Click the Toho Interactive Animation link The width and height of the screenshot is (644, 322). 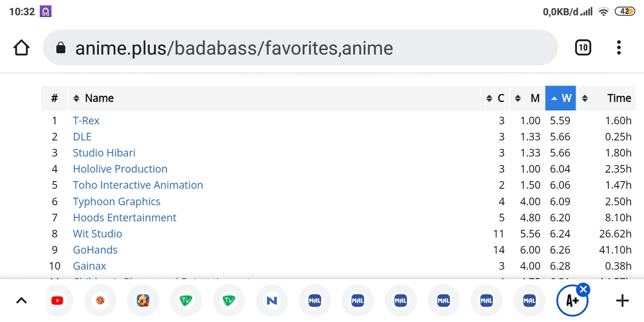point(138,185)
